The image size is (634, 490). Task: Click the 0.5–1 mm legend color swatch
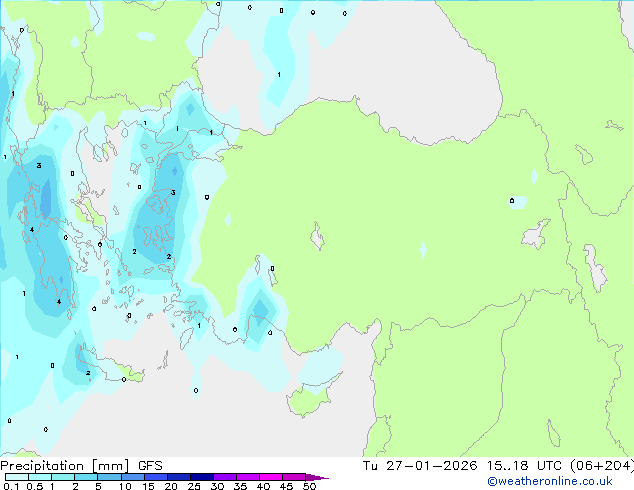pyautogui.click(x=40, y=477)
